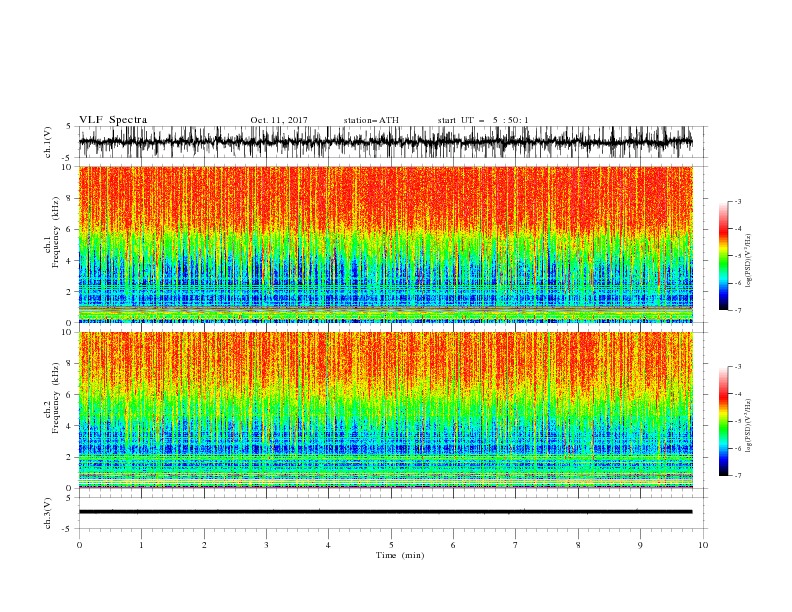Image resolution: width=792 pixels, height=612 pixels.
Task: Click the ch.1 PSD color scale bar
Action: click(723, 256)
